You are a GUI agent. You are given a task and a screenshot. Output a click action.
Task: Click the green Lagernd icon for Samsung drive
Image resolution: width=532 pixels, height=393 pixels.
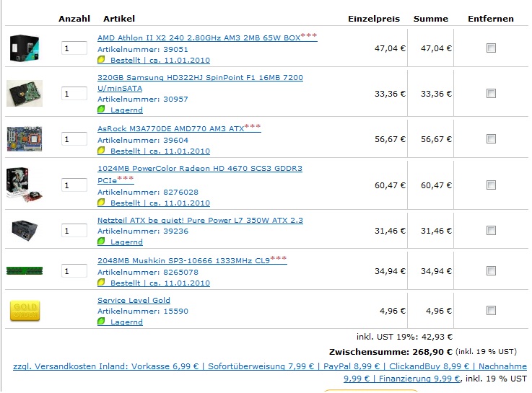tap(101, 109)
